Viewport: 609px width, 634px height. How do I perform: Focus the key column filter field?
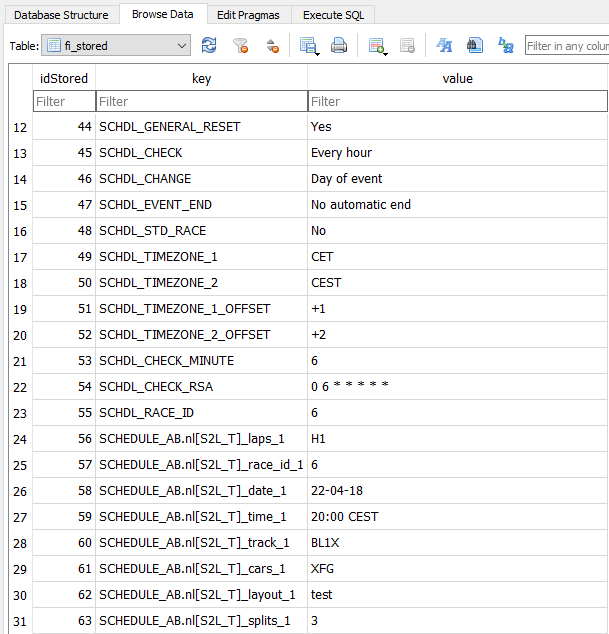tap(202, 101)
